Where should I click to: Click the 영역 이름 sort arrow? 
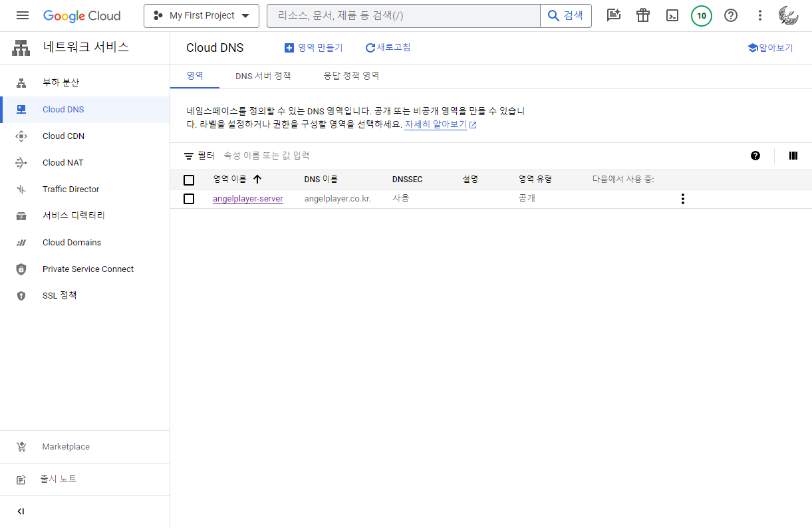[x=257, y=180]
